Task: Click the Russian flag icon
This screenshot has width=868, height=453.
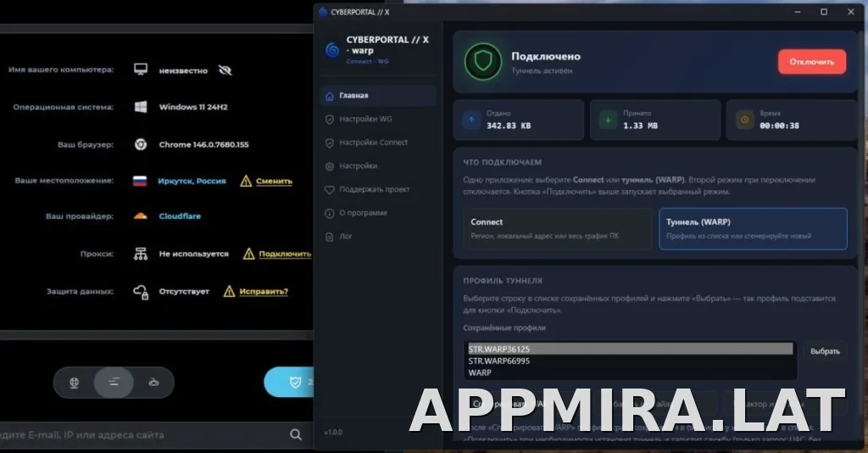Action: (140, 181)
